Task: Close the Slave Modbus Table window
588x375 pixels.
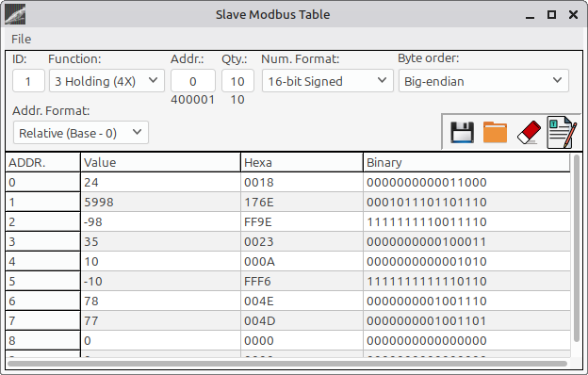Action: 573,15
